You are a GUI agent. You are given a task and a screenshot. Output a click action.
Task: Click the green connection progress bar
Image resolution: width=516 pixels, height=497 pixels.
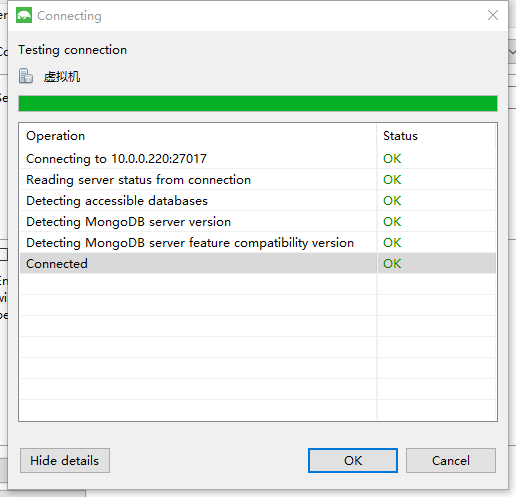258,103
